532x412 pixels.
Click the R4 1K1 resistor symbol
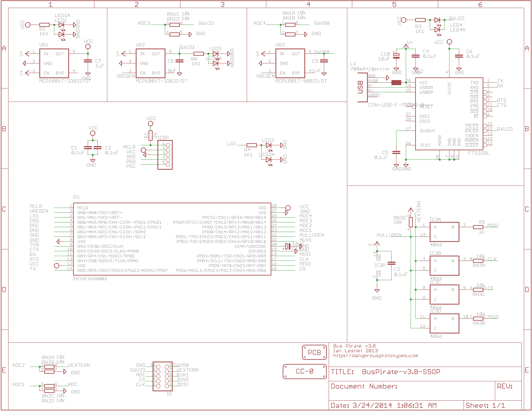tap(251, 145)
